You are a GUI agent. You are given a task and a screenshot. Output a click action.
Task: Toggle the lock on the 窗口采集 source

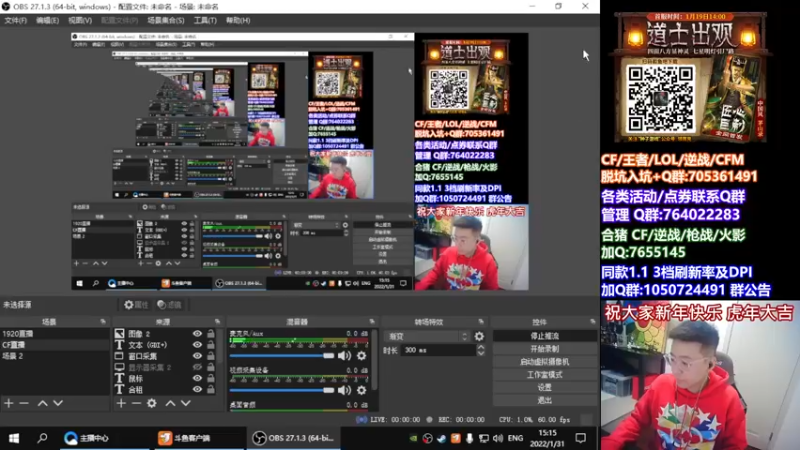tap(211, 356)
